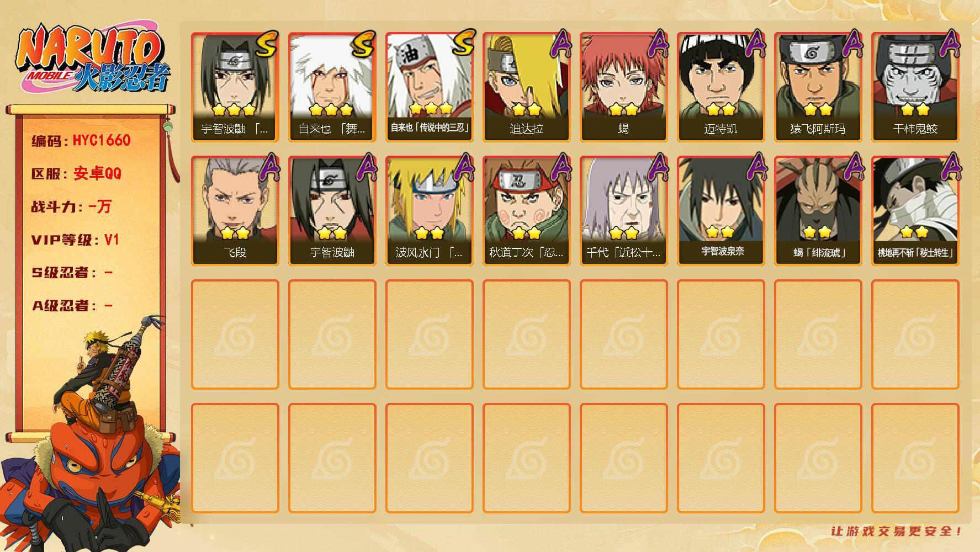This screenshot has width=980, height=552.
Task: Select the 蝎「绯流琥」card
Action: click(818, 211)
